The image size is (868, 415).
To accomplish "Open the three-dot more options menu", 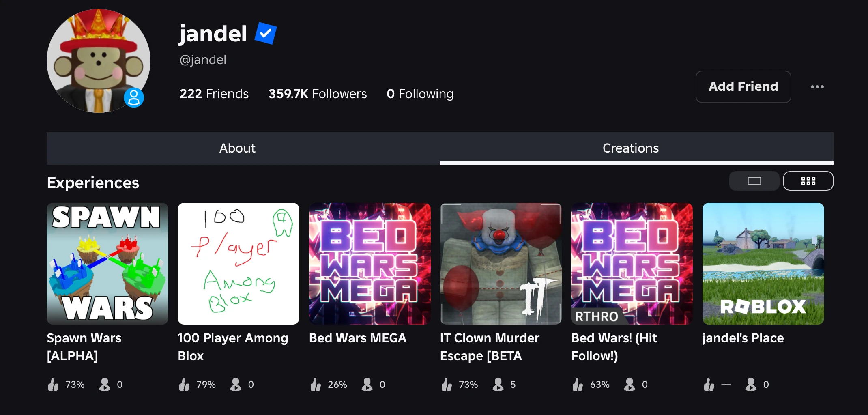I will [817, 87].
